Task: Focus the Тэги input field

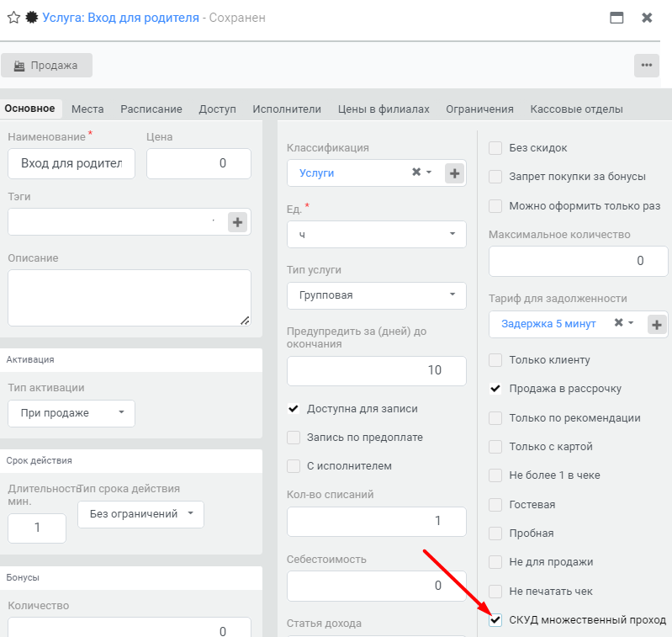Action: click(117, 221)
